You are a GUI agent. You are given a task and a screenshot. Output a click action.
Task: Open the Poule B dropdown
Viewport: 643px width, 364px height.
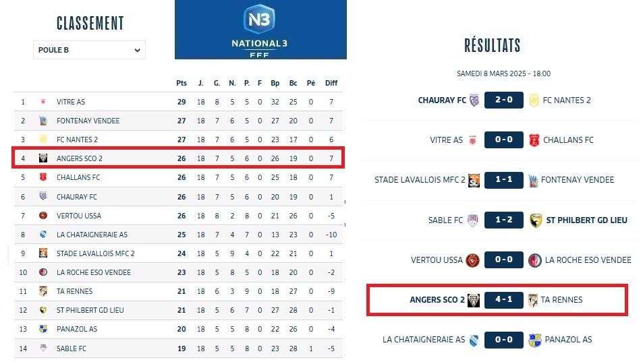(89, 50)
